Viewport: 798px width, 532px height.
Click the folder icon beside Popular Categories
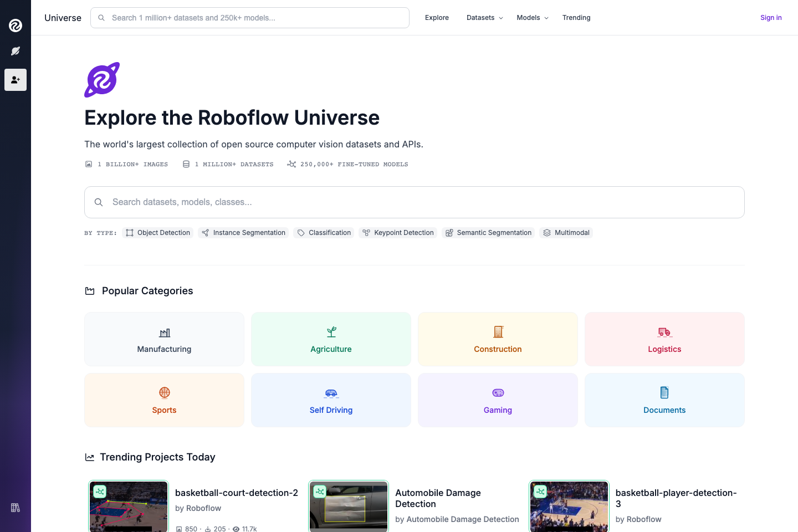[x=89, y=290]
